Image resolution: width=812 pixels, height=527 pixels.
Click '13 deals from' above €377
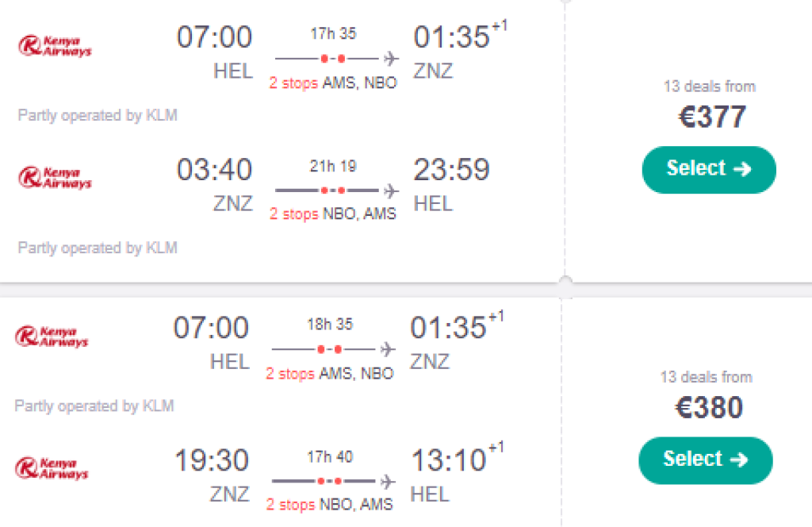[709, 87]
